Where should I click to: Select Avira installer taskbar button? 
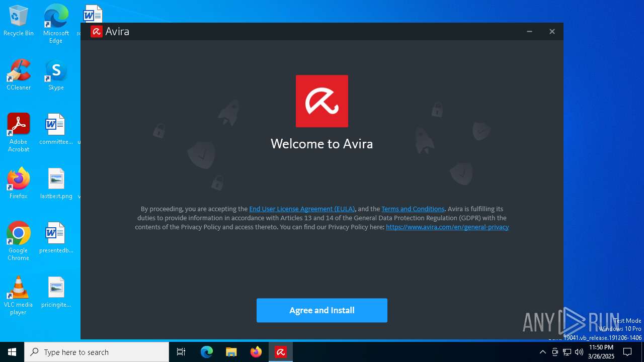coord(281,352)
